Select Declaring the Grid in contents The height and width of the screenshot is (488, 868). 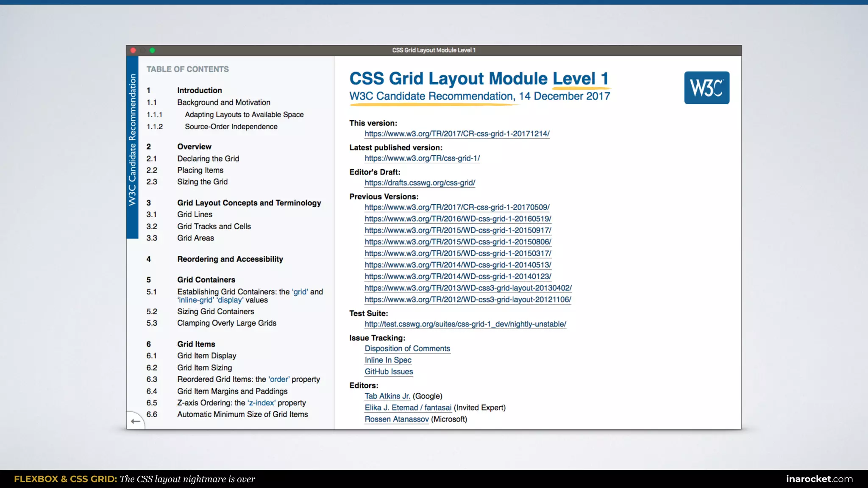208,159
